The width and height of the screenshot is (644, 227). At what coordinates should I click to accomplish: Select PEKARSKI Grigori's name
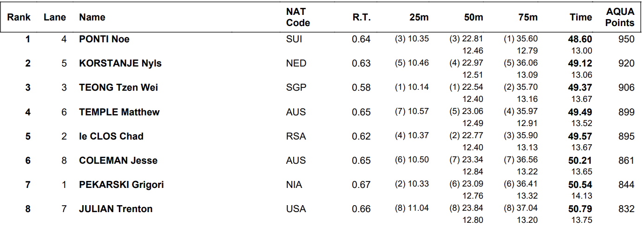click(x=121, y=185)
